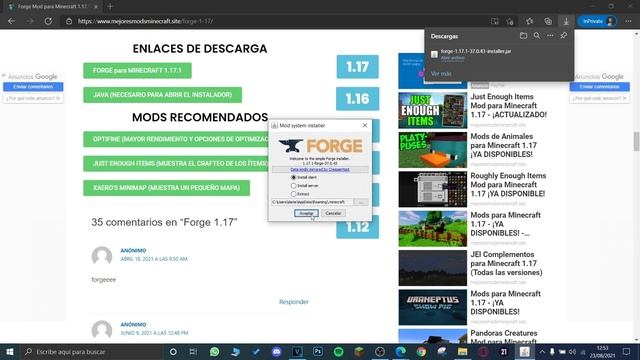This screenshot has width=640, height=360.
Task: Close the Mod system installer dialog
Action: point(365,125)
